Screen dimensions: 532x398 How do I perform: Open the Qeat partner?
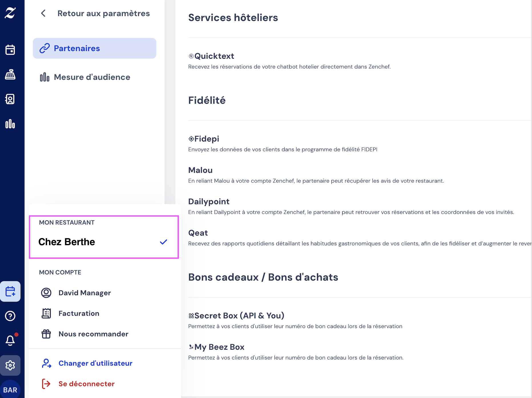click(198, 233)
